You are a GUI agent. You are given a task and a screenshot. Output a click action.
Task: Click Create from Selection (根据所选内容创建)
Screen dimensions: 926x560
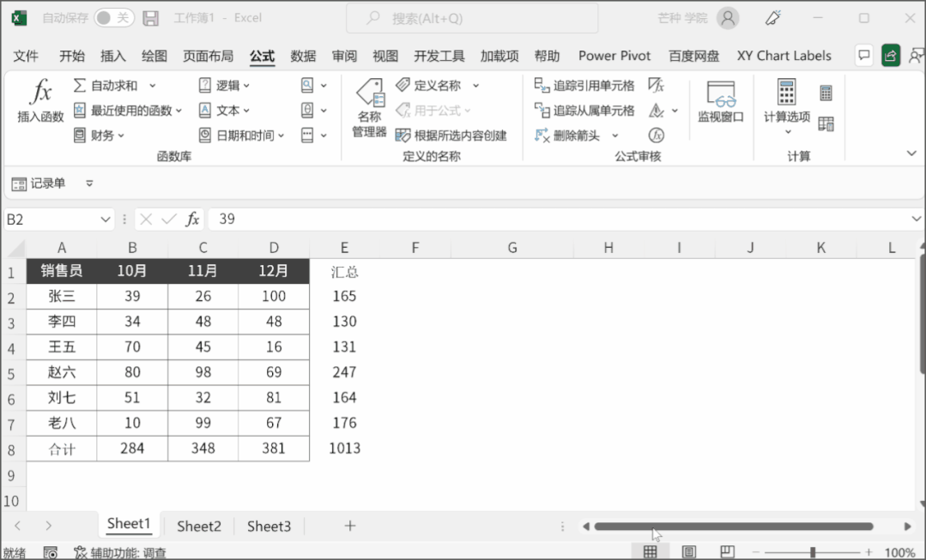[x=451, y=135]
